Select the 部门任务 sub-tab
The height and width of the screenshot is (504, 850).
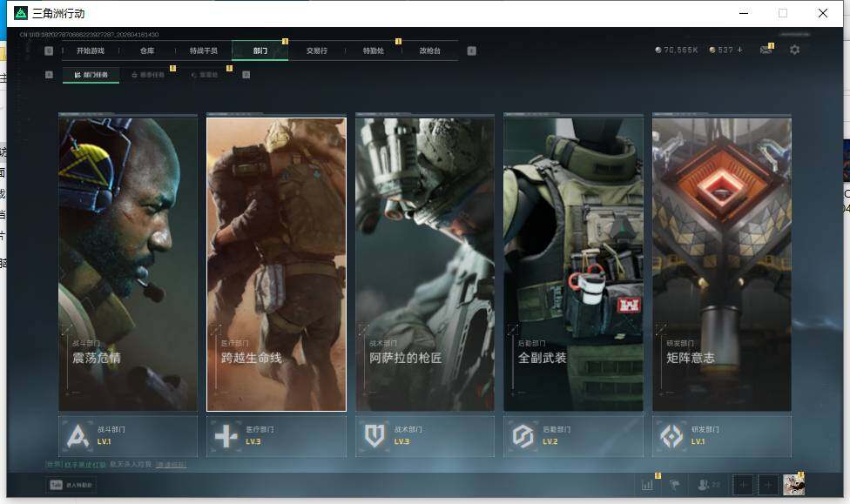tap(91, 75)
